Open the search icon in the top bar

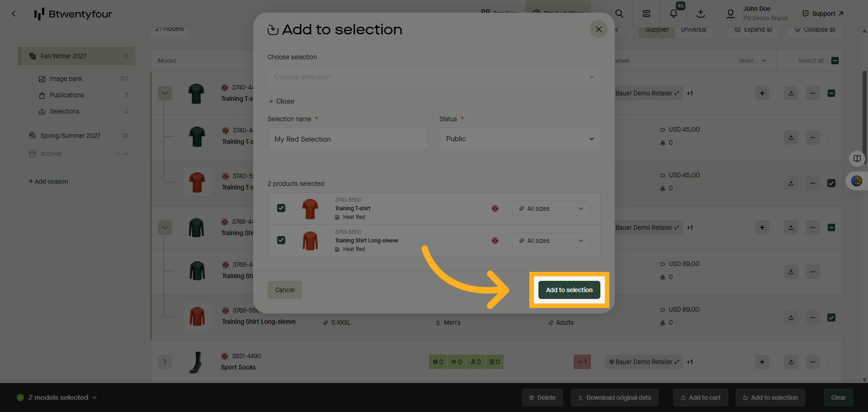tap(619, 14)
